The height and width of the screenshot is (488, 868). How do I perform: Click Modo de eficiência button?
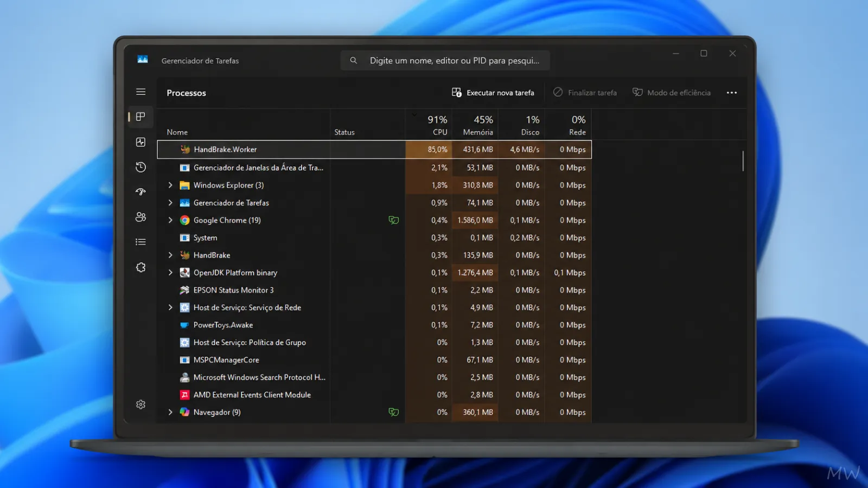672,93
